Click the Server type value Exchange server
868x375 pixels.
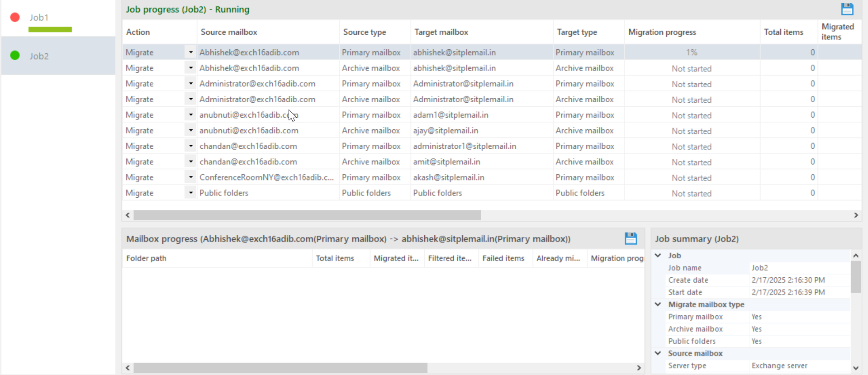point(779,366)
